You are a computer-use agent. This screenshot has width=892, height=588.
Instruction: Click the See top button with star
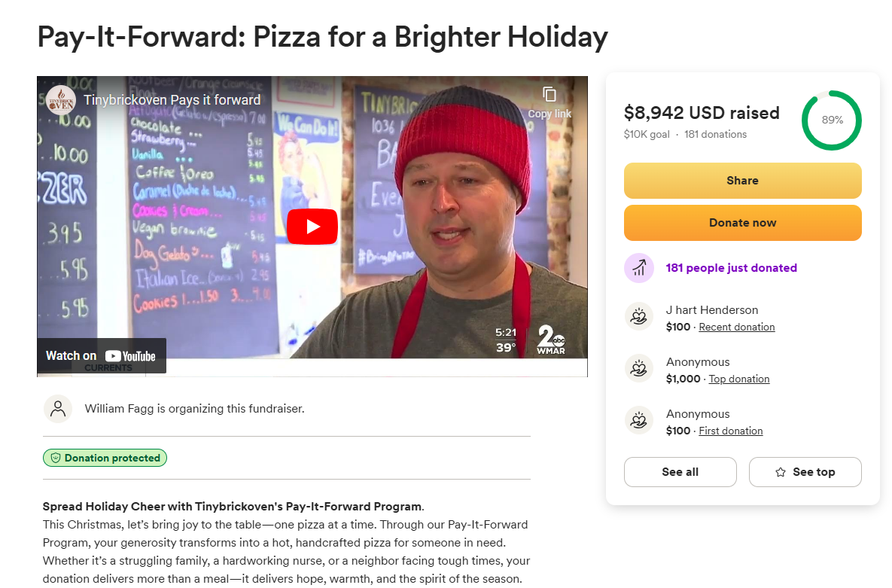(805, 472)
